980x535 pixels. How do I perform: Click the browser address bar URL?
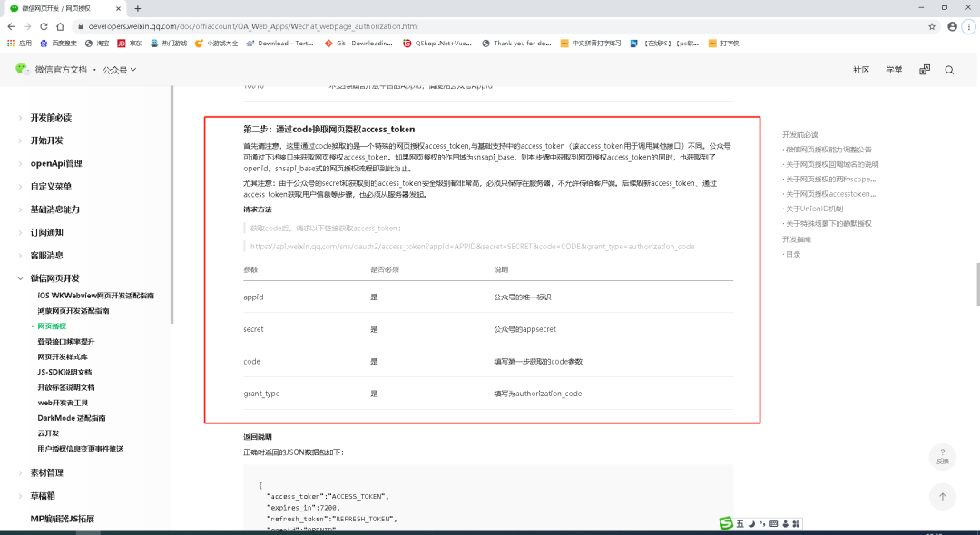coord(272,26)
